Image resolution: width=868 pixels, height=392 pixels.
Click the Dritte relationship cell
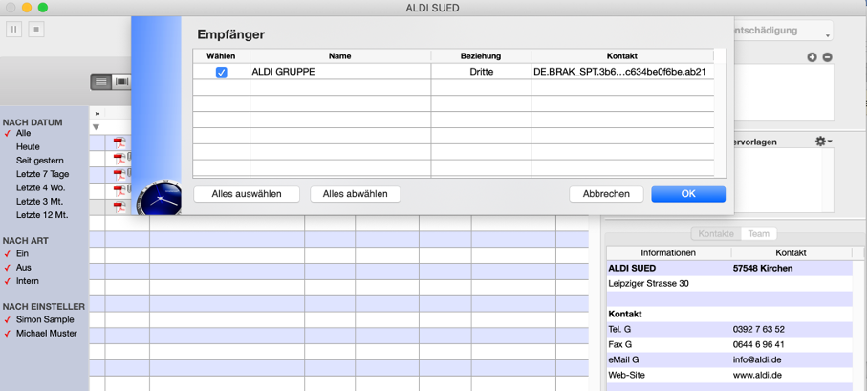pos(481,72)
